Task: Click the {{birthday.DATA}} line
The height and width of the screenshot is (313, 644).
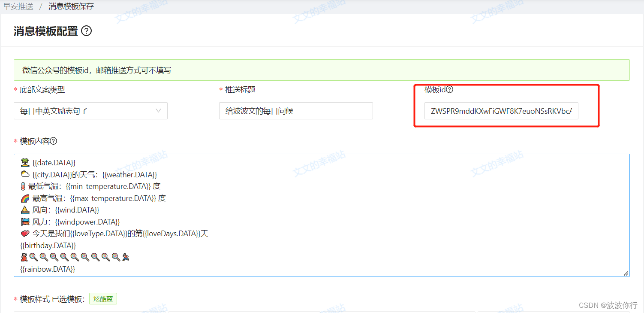Action: coord(48,246)
